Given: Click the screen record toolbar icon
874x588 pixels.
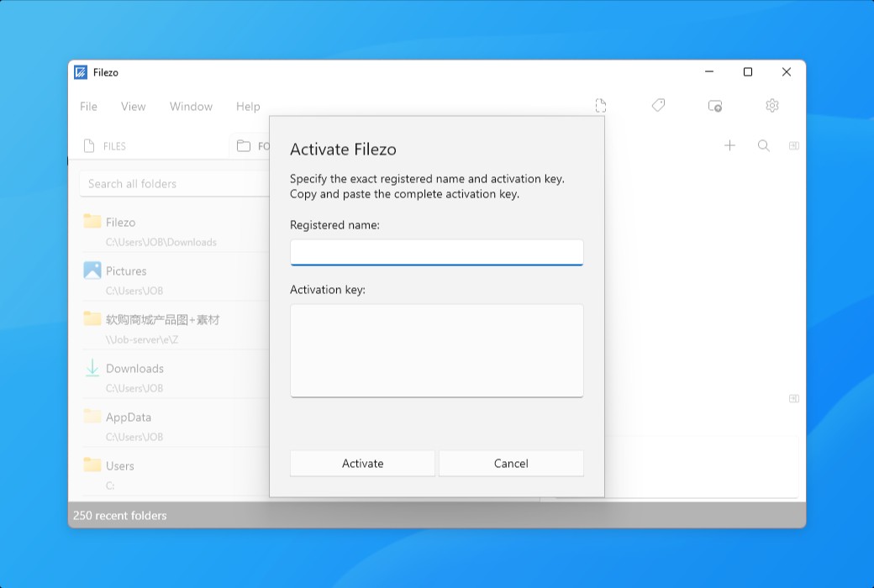Looking at the screenshot, I should (715, 105).
